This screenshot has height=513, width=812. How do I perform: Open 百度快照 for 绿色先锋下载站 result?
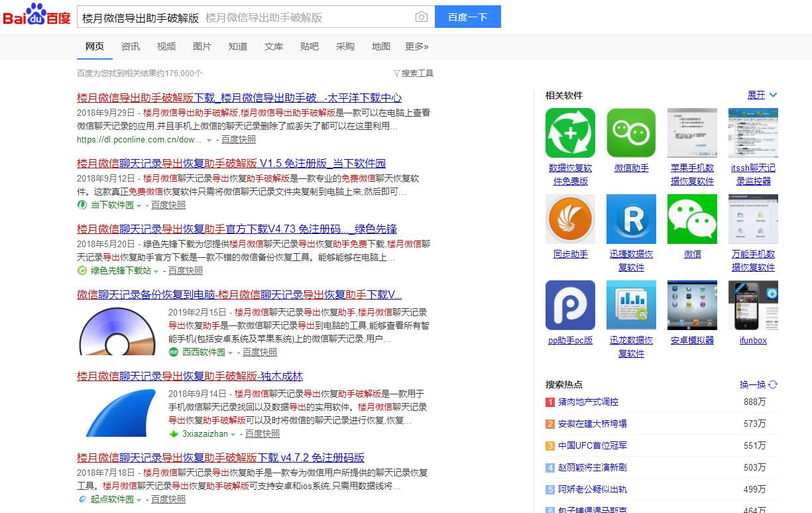coord(186,270)
